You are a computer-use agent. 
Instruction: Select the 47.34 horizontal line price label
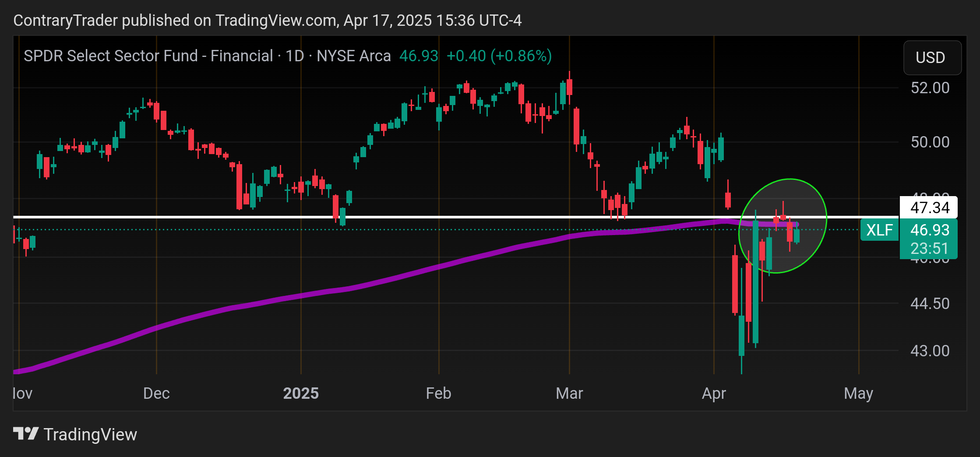click(929, 207)
